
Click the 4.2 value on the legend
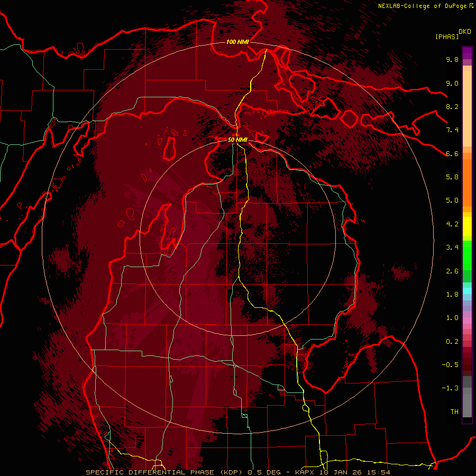tap(452, 224)
